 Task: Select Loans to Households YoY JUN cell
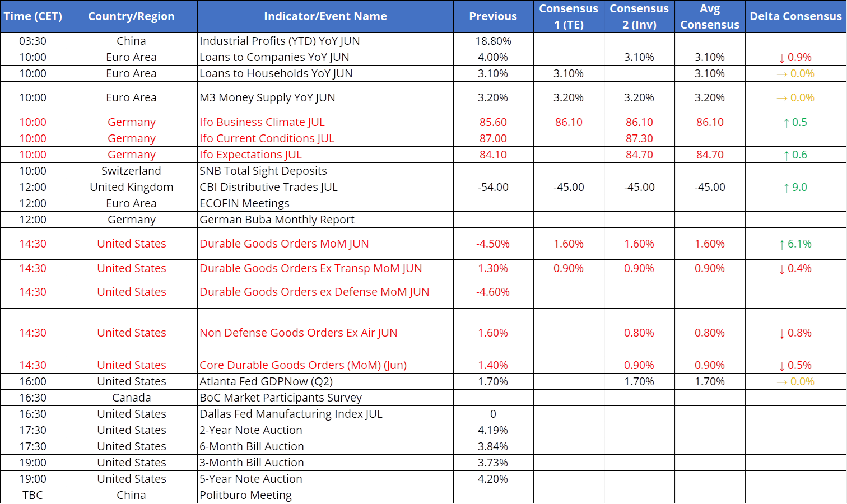click(325, 73)
